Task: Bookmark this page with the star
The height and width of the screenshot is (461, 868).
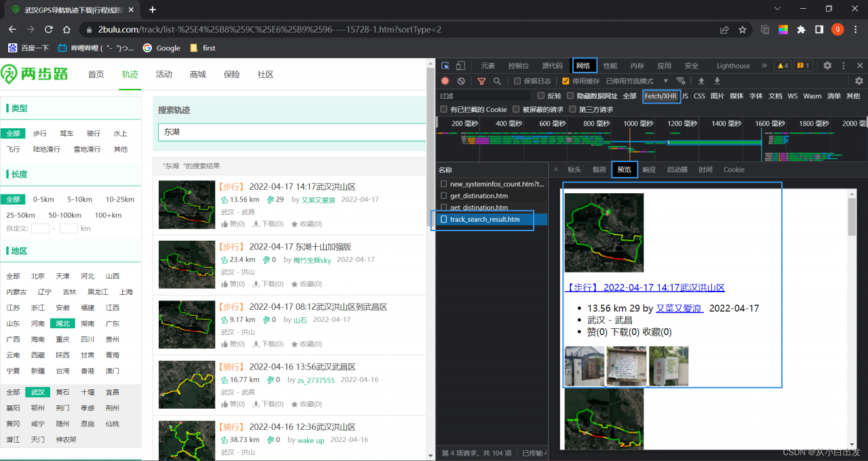Action: pos(743,30)
